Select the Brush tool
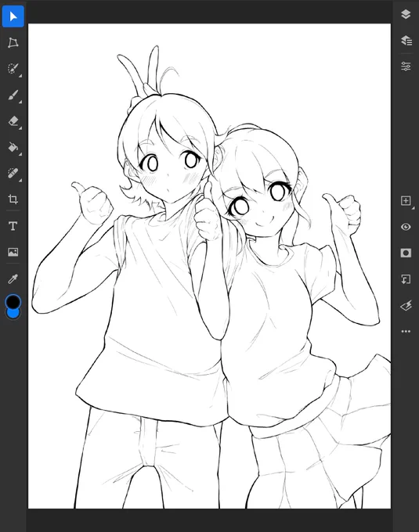The image size is (419, 532). 13,95
